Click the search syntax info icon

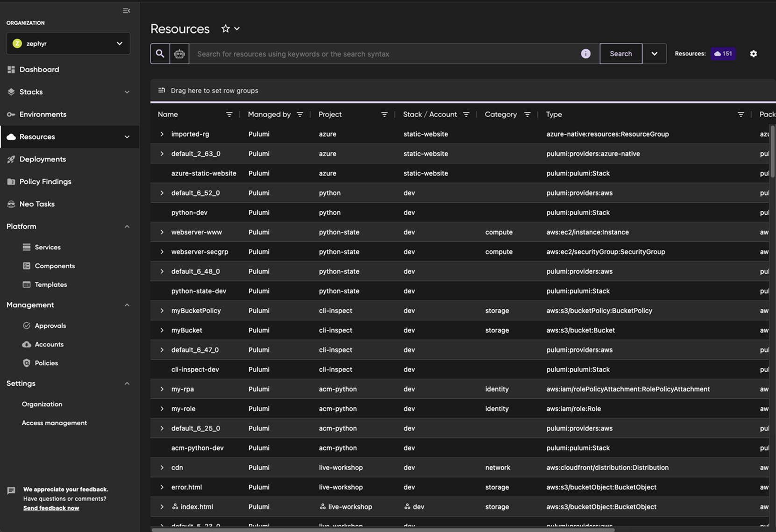point(585,54)
